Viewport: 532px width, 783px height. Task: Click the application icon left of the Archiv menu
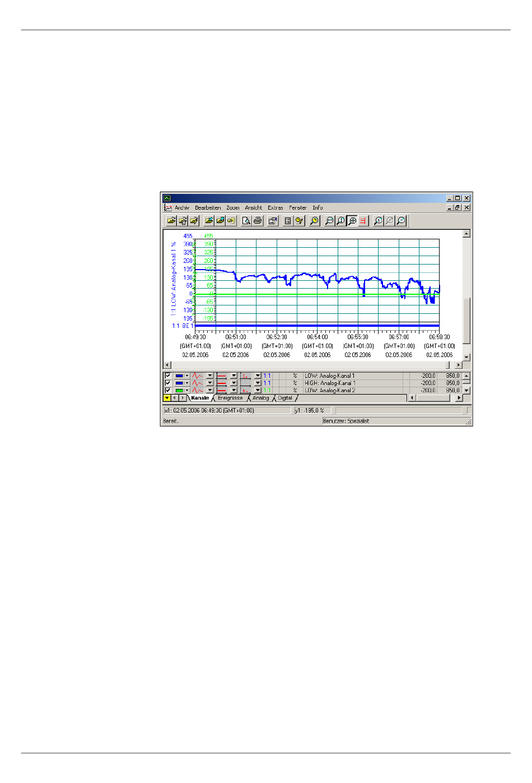pos(167,207)
